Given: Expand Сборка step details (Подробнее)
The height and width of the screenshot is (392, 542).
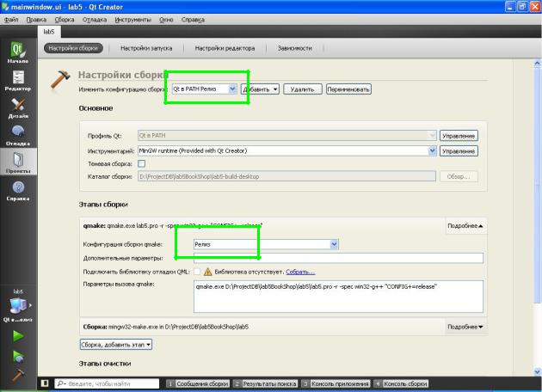Looking at the screenshot, I should 465,327.
